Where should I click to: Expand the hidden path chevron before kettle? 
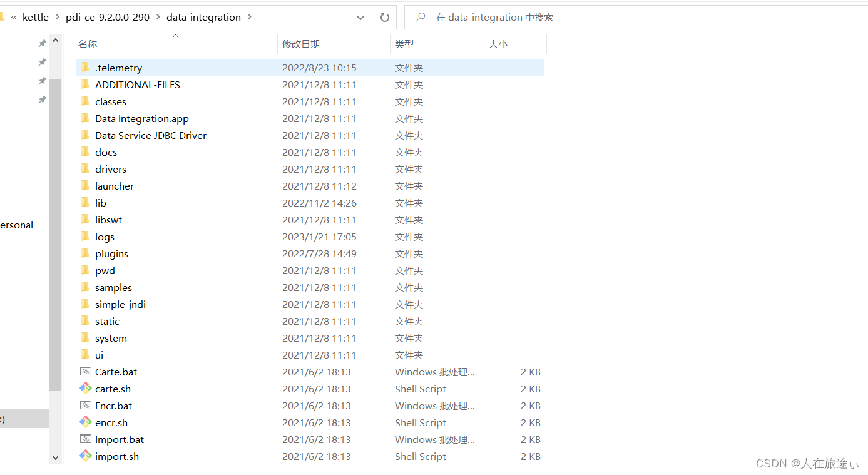[x=14, y=18]
